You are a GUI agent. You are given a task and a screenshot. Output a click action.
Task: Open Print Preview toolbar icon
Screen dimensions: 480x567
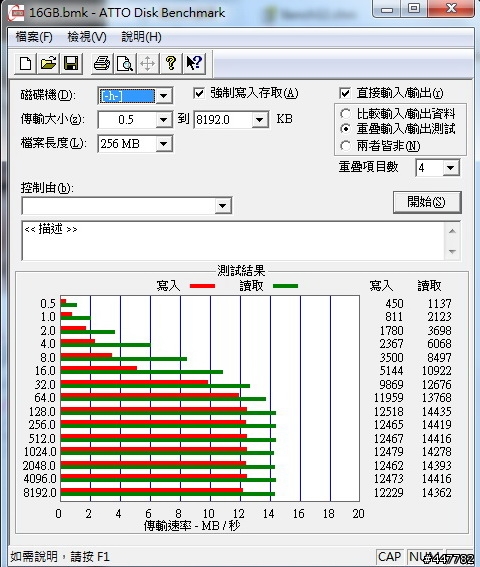pos(125,64)
